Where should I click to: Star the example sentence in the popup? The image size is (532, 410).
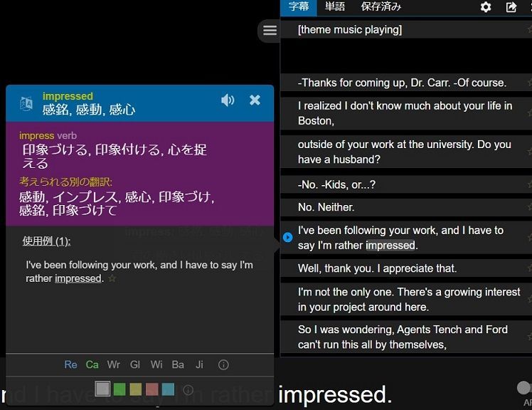pos(112,278)
